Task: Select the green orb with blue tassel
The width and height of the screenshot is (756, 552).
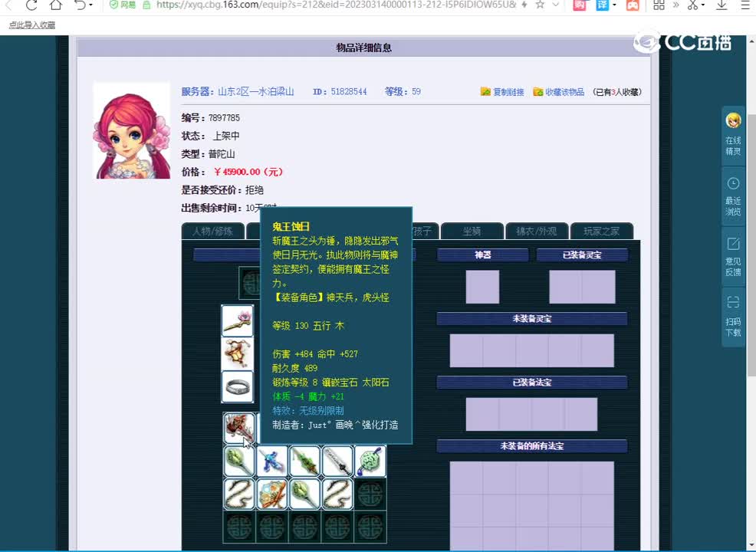Action: pyautogui.click(x=370, y=462)
